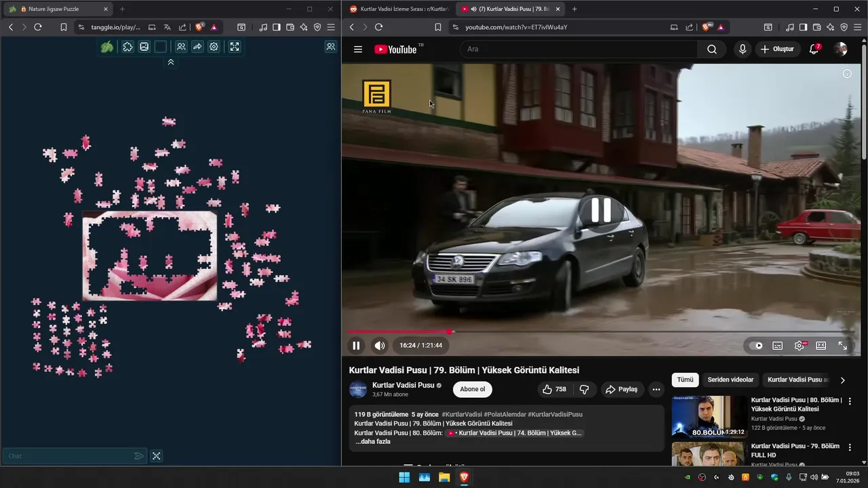Open options for 79. Bölüm FULL HD video
The image size is (868, 488).
850,447
